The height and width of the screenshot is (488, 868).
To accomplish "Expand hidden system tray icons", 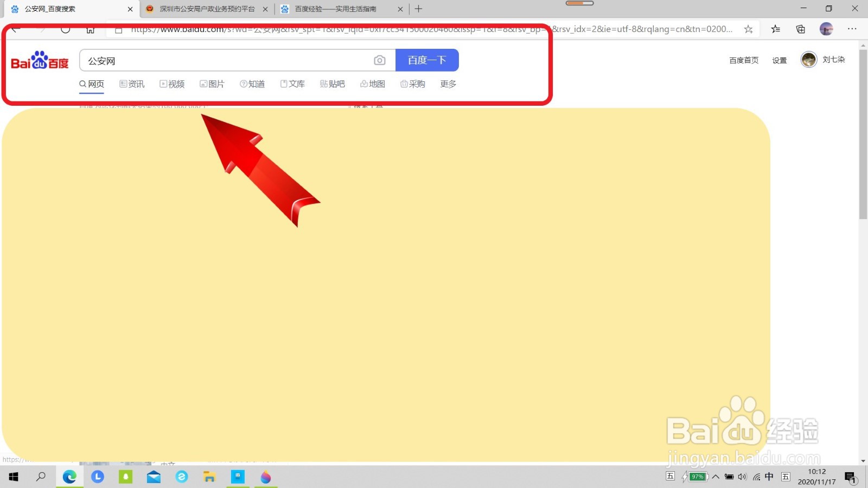I will (x=716, y=477).
